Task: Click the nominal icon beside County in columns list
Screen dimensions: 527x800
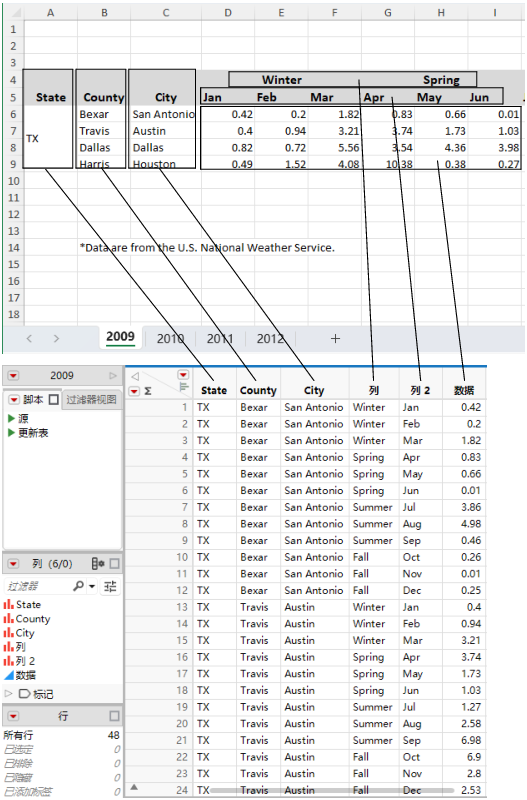Action: pyautogui.click(x=9, y=619)
